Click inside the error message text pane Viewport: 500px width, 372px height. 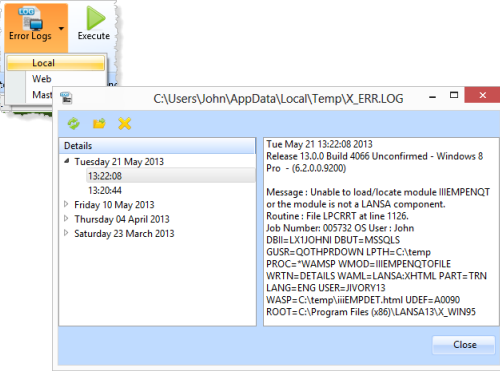(x=381, y=231)
